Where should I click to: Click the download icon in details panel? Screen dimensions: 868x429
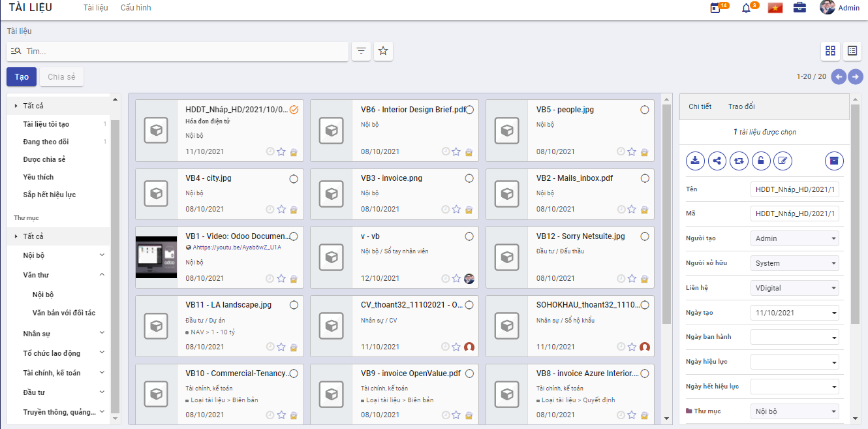(x=696, y=161)
